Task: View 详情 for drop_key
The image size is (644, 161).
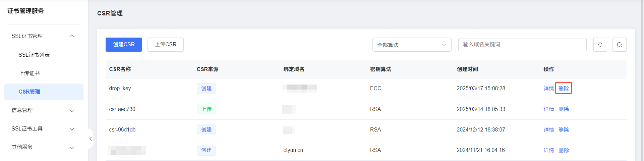Action: (549, 89)
